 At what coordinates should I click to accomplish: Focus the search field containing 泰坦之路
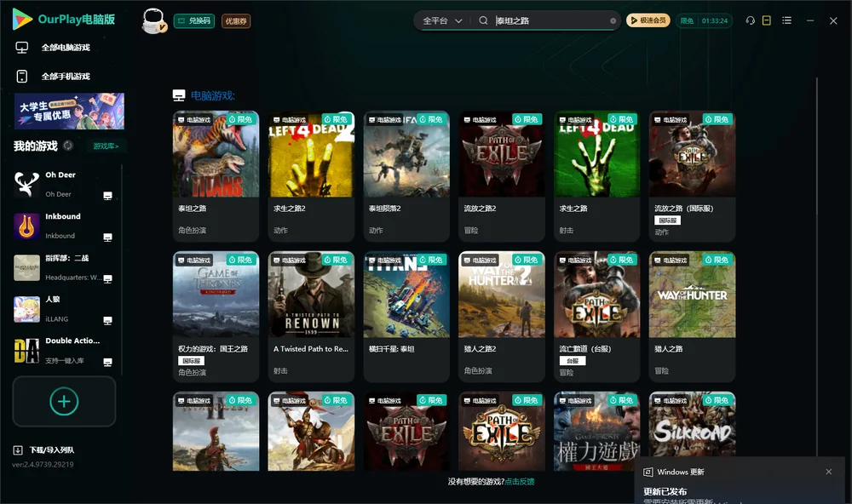click(x=550, y=20)
